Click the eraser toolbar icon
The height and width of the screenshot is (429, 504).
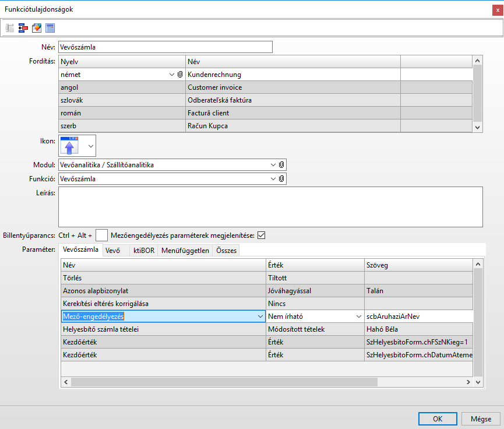[x=37, y=28]
